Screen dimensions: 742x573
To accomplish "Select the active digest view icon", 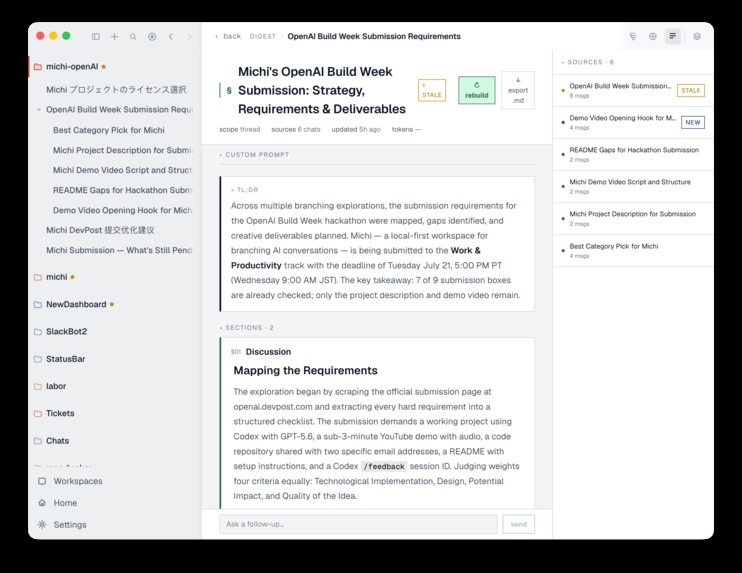I will pos(672,36).
